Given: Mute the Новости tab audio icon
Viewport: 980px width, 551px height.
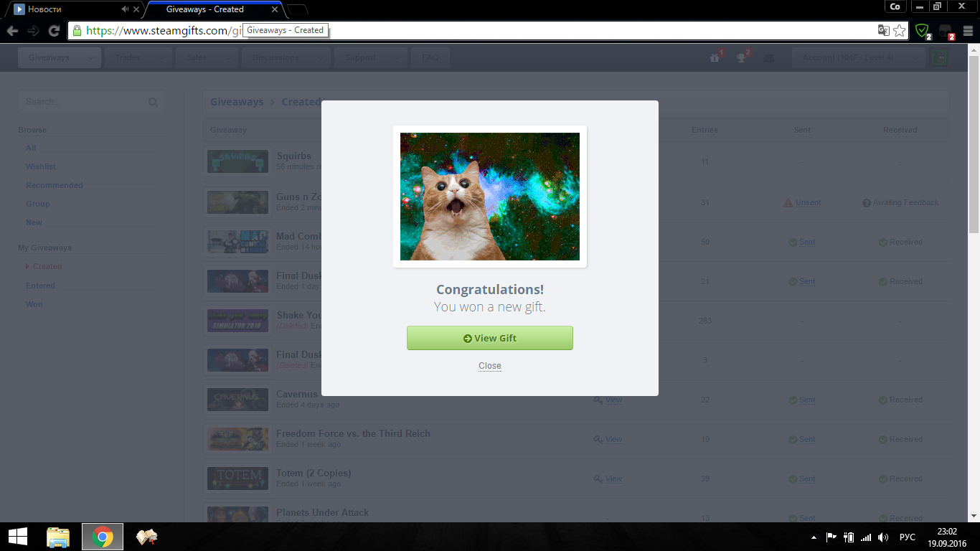Looking at the screenshot, I should [126, 9].
